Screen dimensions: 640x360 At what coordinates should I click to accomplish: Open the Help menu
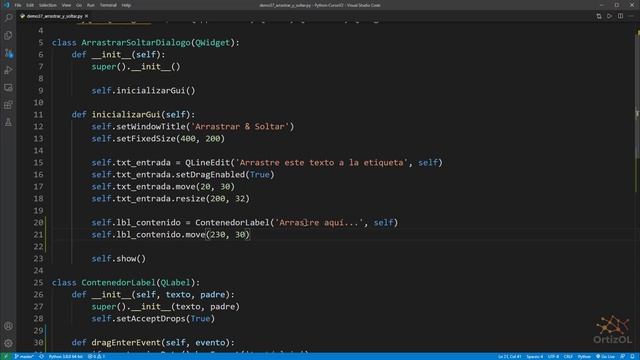point(126,5)
